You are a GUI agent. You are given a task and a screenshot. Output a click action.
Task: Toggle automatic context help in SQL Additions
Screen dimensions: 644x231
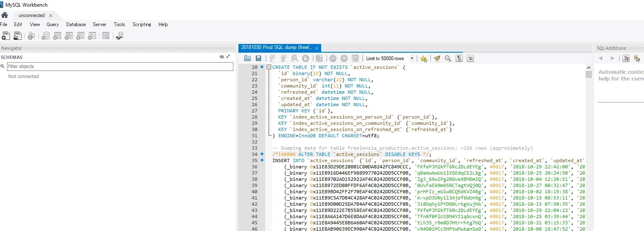[626, 58]
